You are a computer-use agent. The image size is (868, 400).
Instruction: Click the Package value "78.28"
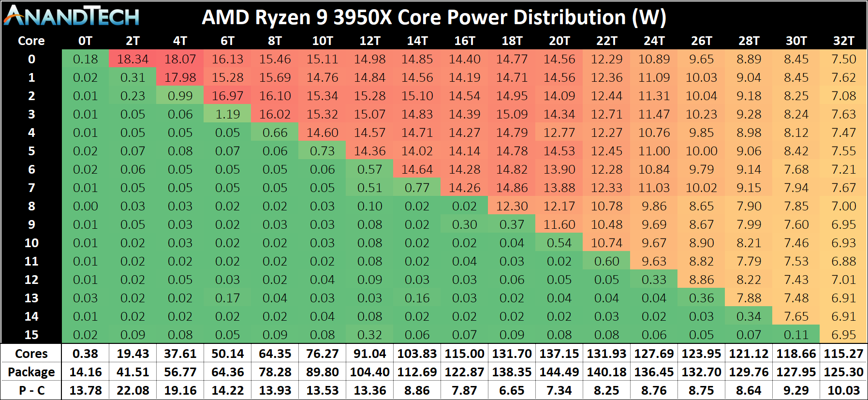tap(275, 372)
